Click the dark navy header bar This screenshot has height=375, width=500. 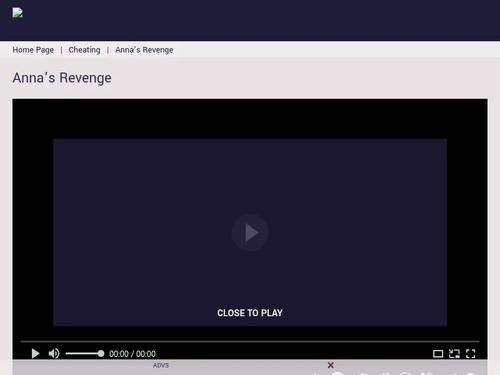250,20
